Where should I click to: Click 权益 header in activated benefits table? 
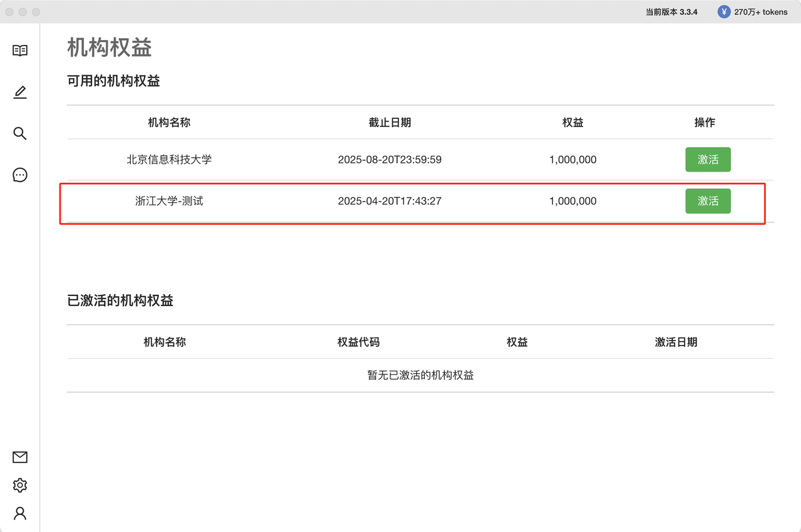(517, 342)
